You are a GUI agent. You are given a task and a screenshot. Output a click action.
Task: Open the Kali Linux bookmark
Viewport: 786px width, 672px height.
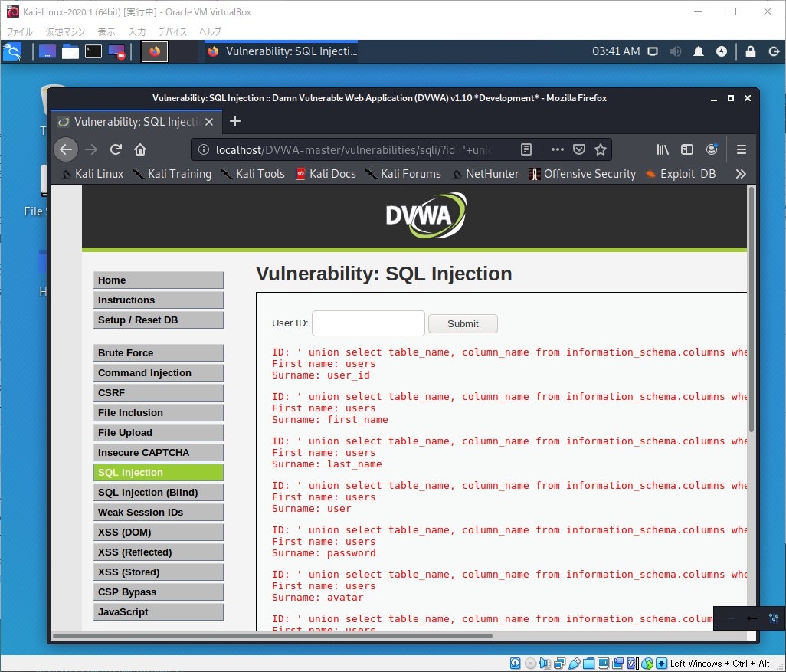click(92, 174)
